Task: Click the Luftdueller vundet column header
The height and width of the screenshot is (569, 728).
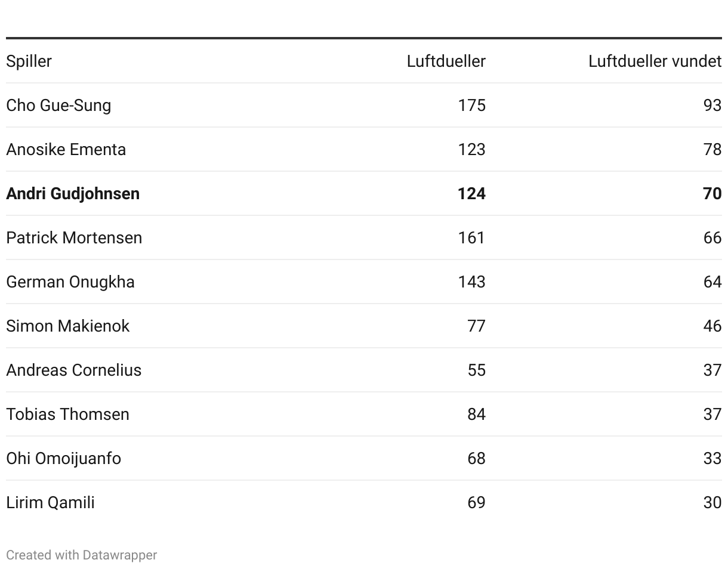Action: [655, 61]
